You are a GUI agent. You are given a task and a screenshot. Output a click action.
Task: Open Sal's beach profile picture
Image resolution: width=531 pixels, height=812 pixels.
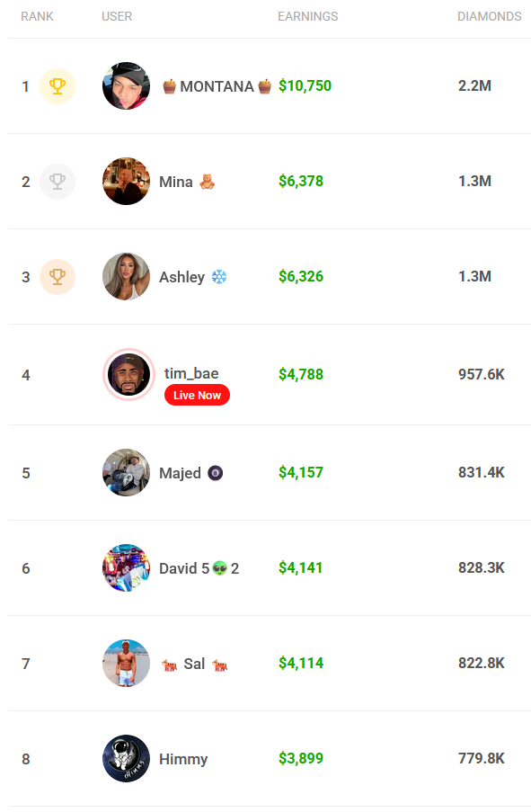tap(127, 663)
